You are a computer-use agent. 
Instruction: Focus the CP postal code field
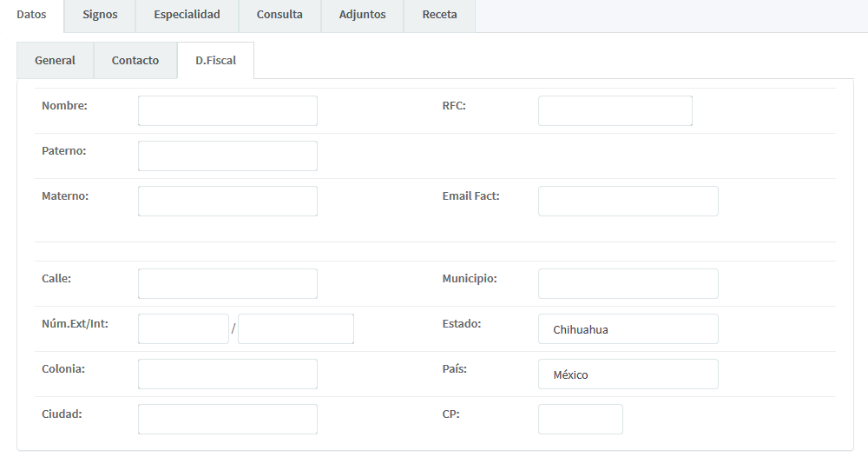click(580, 420)
